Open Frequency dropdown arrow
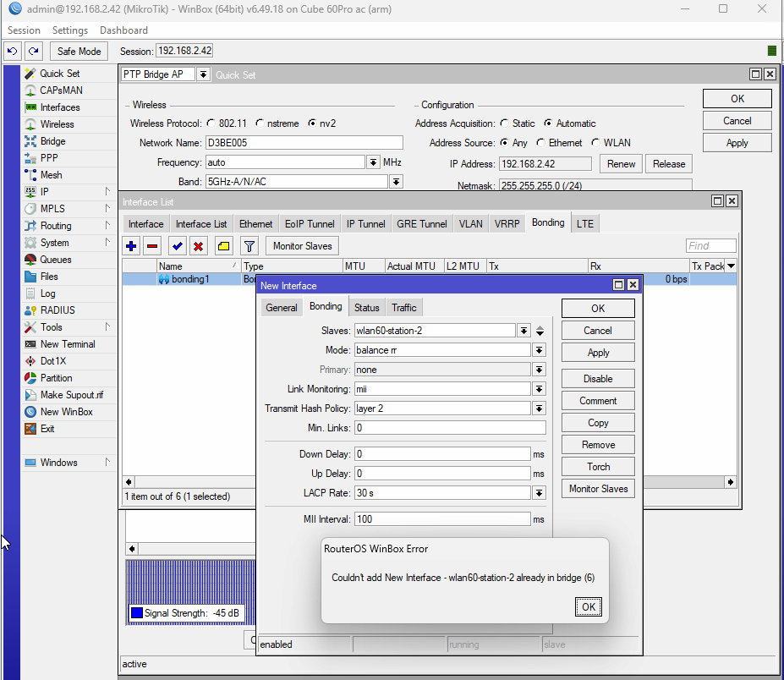The image size is (784, 680). (373, 162)
